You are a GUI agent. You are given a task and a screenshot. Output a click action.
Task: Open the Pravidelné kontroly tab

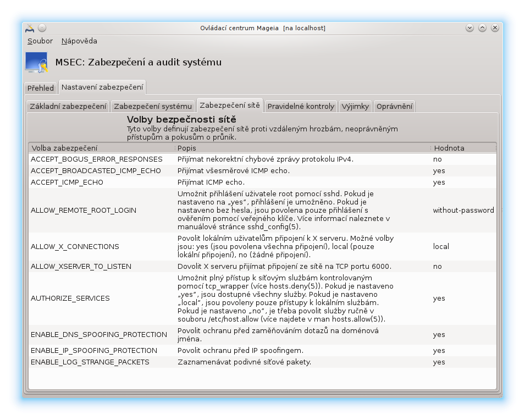(301, 106)
